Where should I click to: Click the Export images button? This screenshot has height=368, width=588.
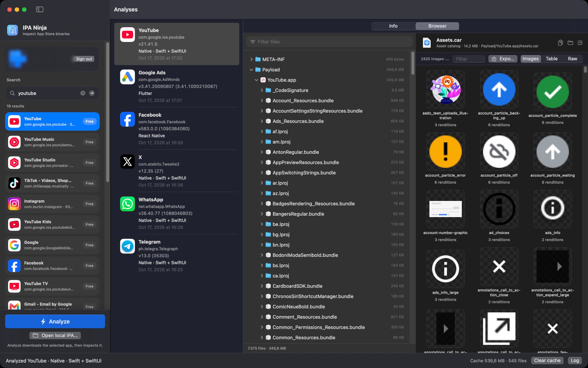(503, 59)
